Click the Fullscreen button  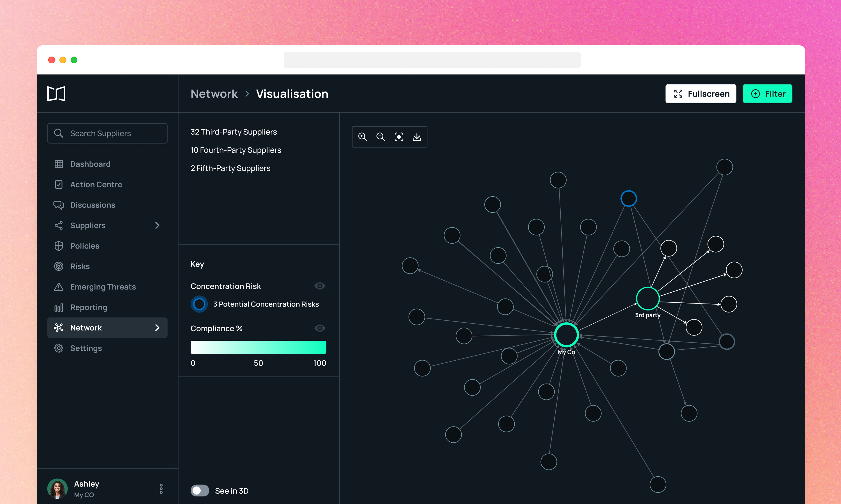(x=701, y=94)
